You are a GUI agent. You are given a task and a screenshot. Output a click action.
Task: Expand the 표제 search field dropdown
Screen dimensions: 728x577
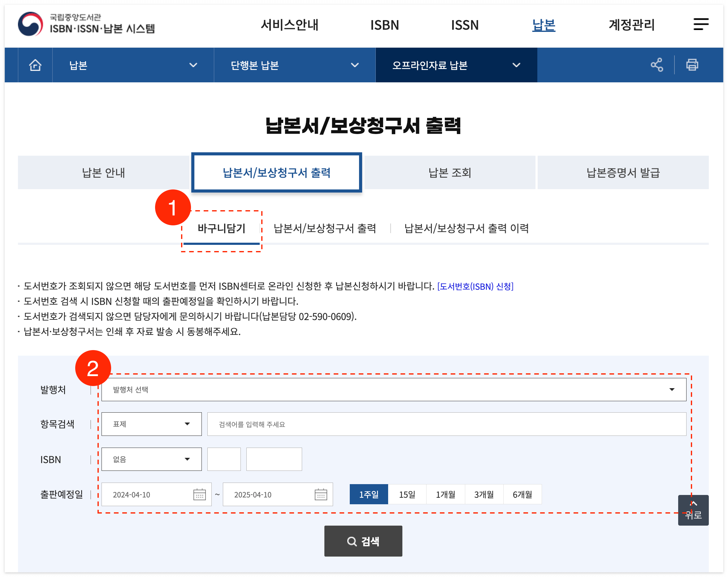click(x=151, y=424)
